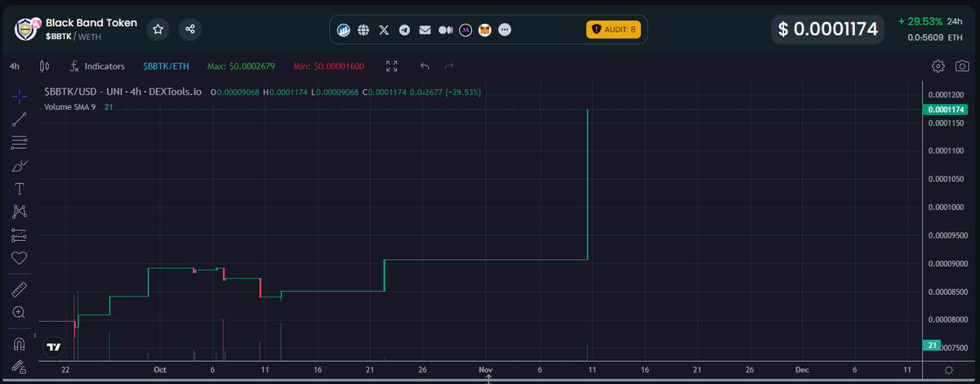Click the Max: $0.0002679 label
The width and height of the screenshot is (980, 384).
click(241, 66)
